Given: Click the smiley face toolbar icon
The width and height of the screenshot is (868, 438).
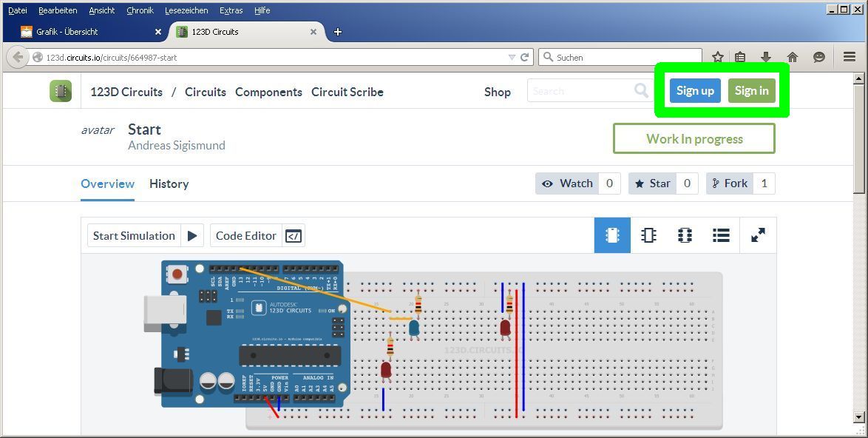Looking at the screenshot, I should (x=819, y=57).
